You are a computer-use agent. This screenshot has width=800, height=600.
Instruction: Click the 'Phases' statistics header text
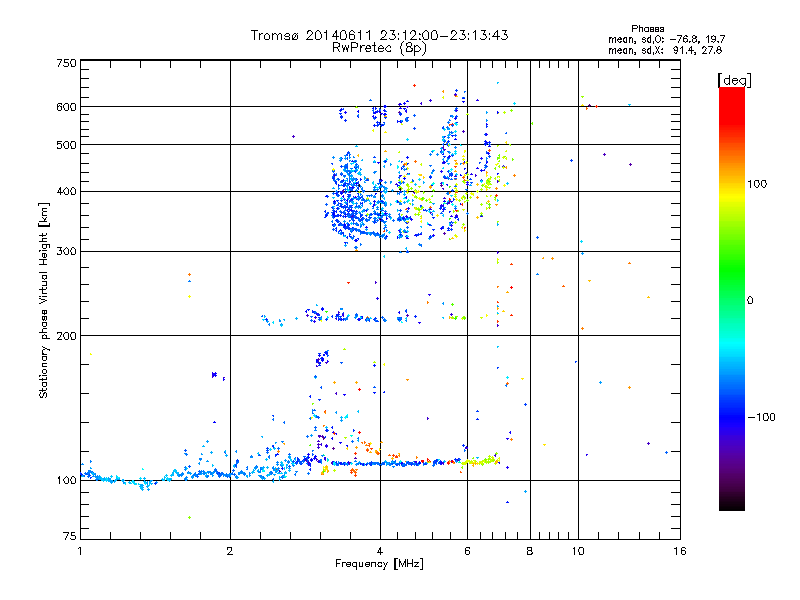click(647, 29)
